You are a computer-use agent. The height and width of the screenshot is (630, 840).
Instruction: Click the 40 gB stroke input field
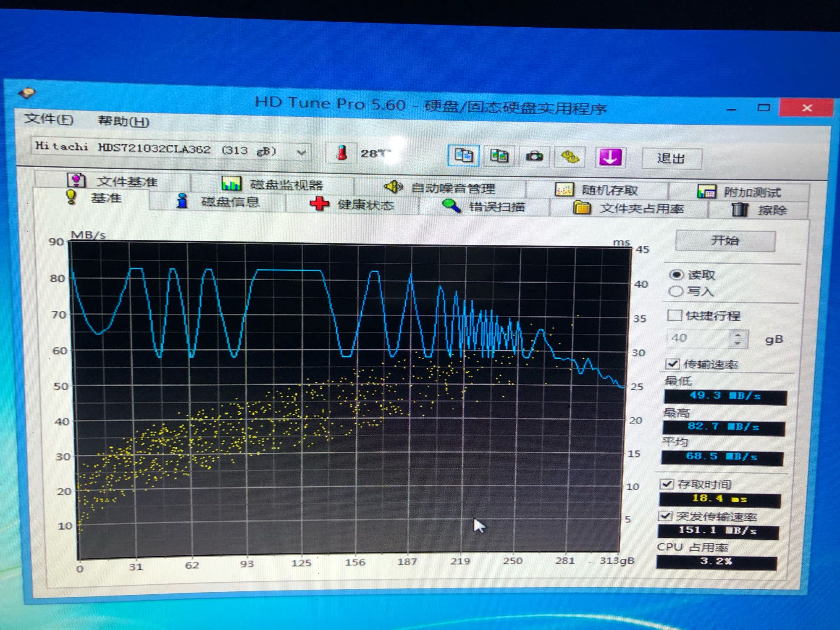699,339
